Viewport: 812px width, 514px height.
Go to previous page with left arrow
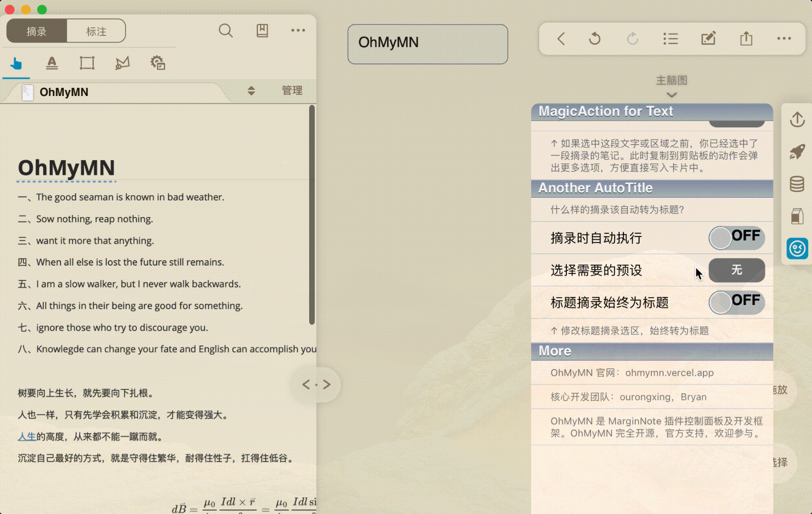(306, 384)
